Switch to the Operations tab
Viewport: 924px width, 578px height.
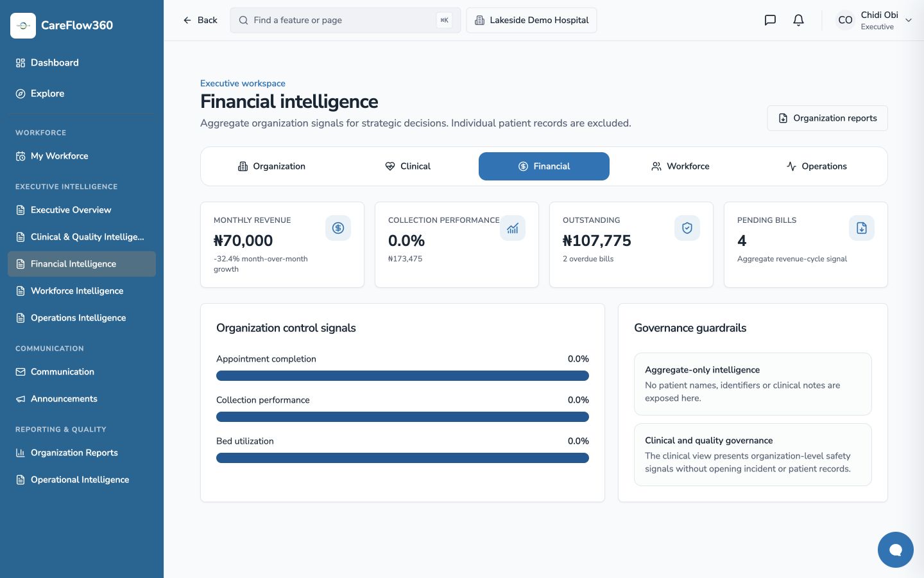[816, 166]
